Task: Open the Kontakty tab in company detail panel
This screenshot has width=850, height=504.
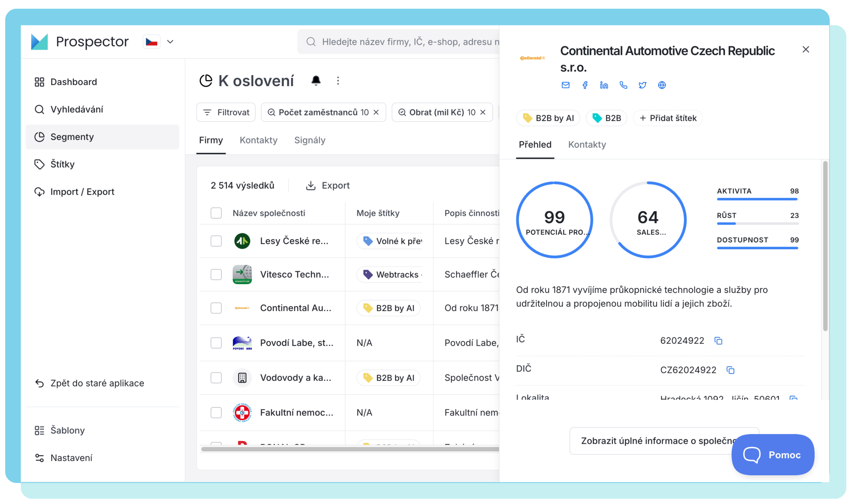Action: point(586,145)
